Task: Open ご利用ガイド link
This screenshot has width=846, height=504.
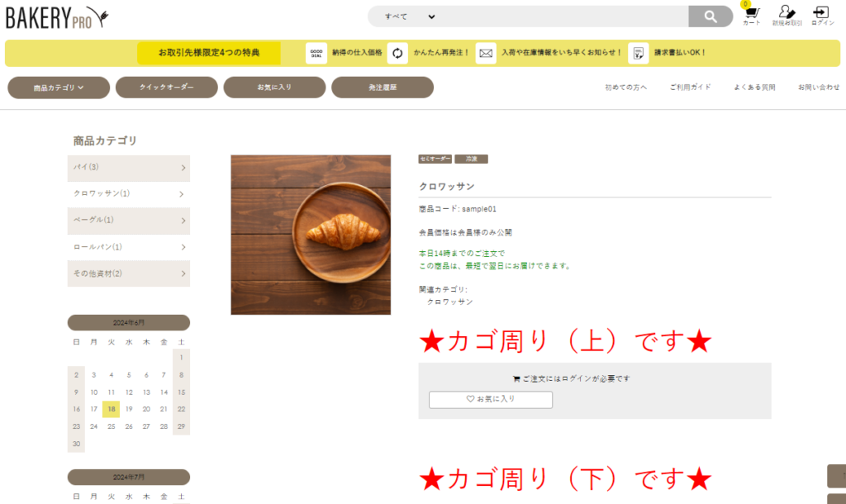Action: (x=690, y=88)
